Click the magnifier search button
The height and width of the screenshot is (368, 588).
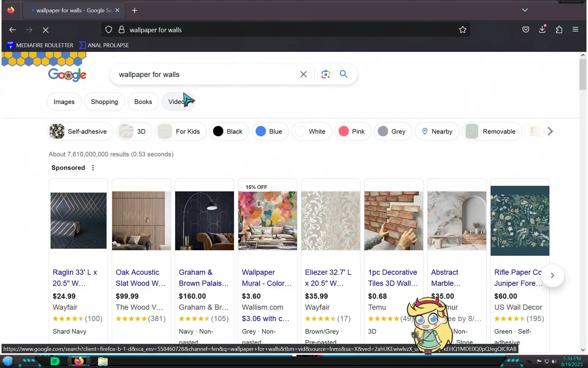[x=344, y=74]
